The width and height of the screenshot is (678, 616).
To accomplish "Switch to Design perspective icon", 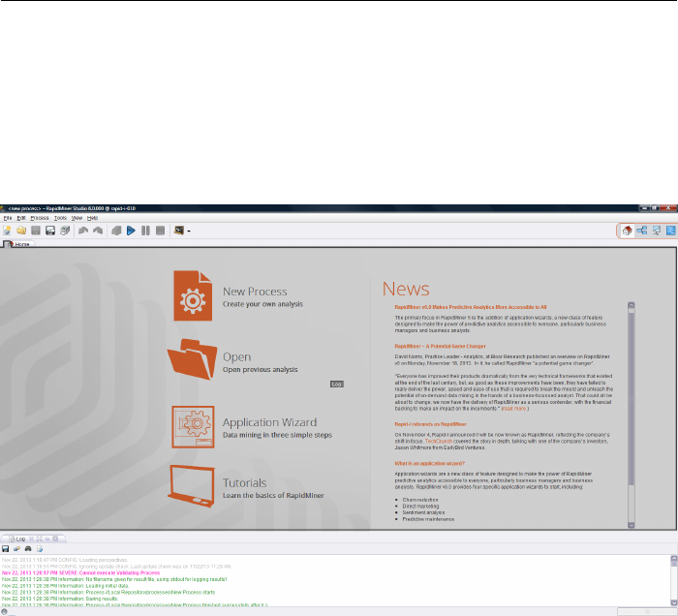I will [x=641, y=231].
